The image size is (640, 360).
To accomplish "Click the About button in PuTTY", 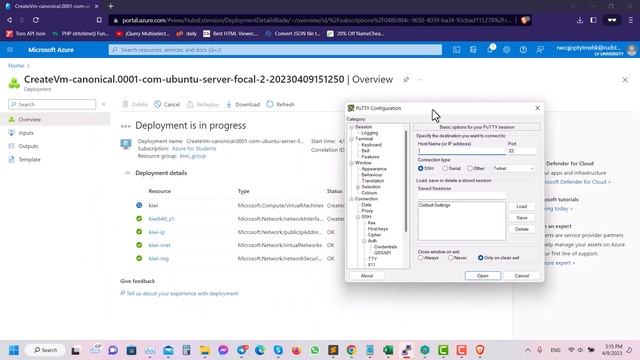I will coord(367,276).
